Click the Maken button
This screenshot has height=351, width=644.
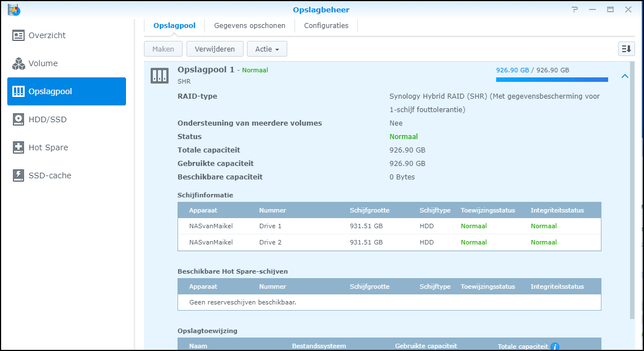point(164,49)
